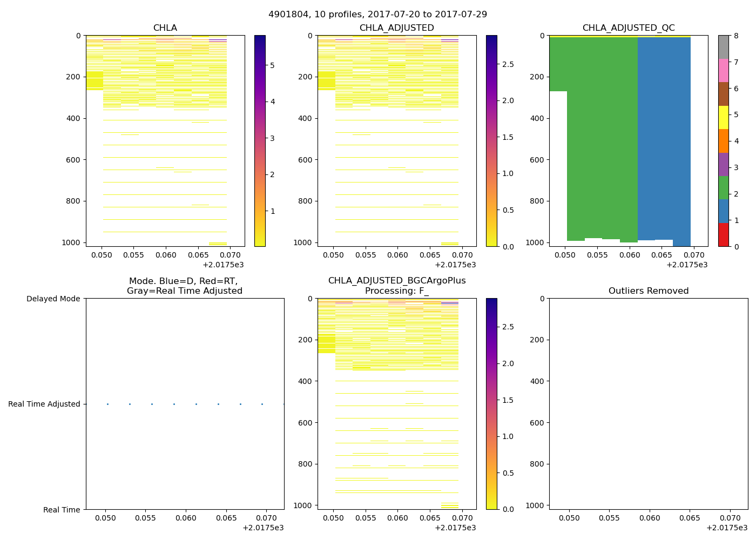Click the Outliers Removed plot title
756x540 pixels.
tap(648, 291)
